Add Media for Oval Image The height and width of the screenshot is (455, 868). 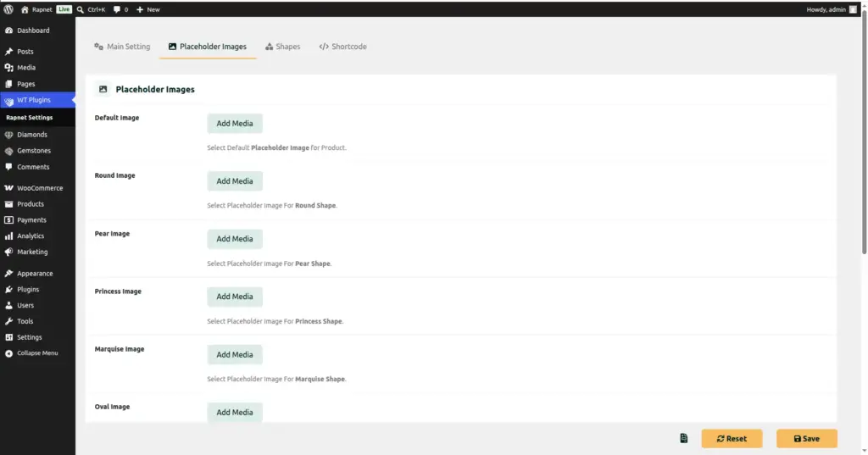[x=235, y=413]
